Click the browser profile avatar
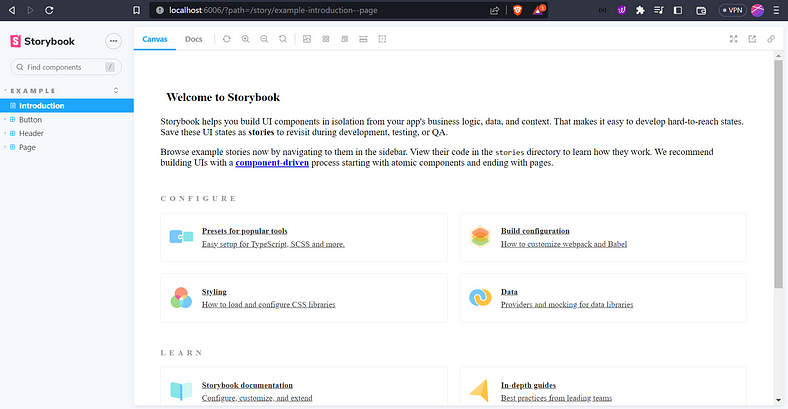 757,10
